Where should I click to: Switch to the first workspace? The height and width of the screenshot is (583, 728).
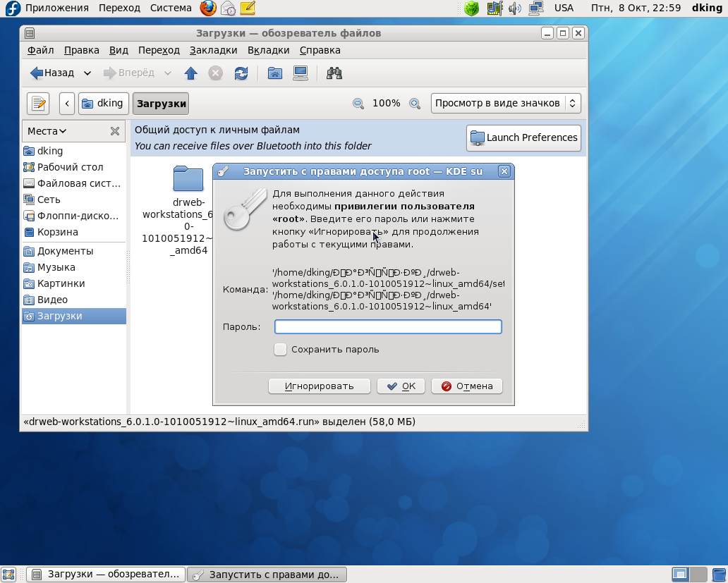[680, 575]
